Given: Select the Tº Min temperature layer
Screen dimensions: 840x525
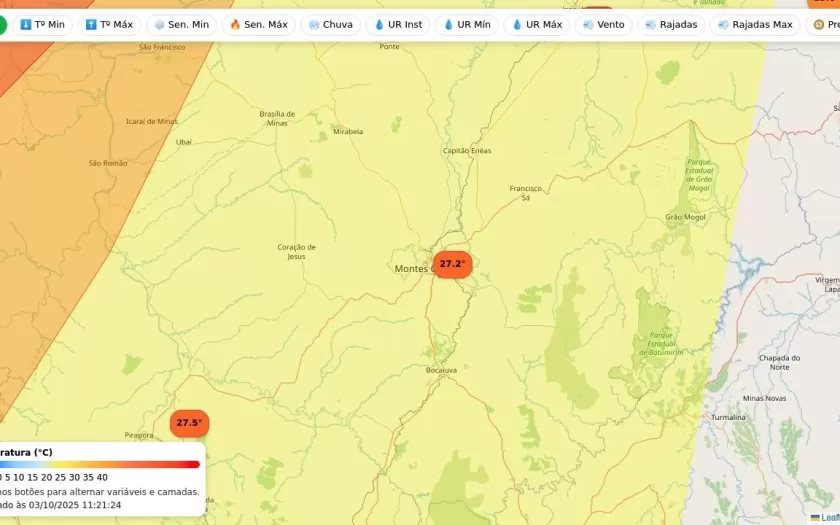Looking at the screenshot, I should 42,24.
